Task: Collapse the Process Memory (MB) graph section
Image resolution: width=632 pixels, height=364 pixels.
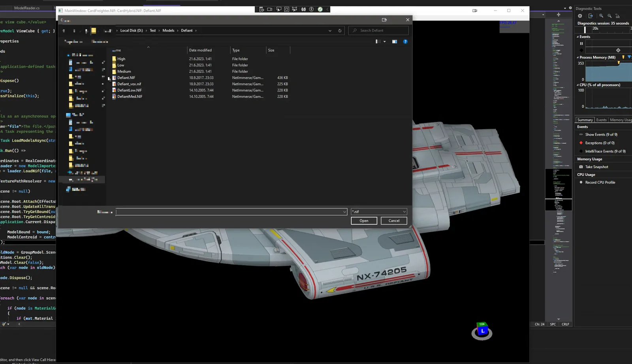Action: click(x=577, y=57)
